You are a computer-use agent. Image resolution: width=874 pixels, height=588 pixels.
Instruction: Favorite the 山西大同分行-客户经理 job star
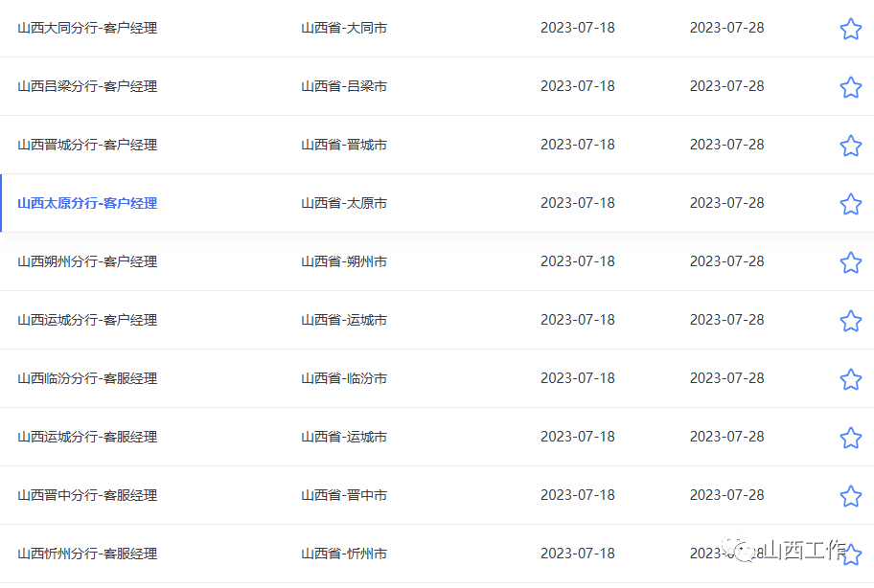tap(851, 29)
